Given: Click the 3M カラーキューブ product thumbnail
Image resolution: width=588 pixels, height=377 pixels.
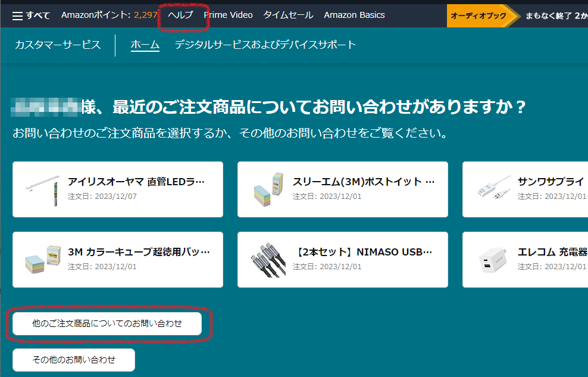Looking at the screenshot, I should (x=43, y=260).
